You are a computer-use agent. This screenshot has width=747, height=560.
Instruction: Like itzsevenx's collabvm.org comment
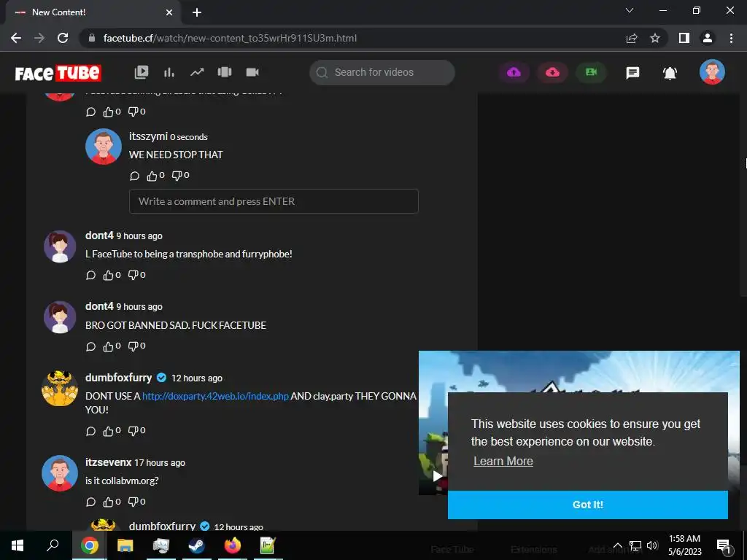point(108,502)
